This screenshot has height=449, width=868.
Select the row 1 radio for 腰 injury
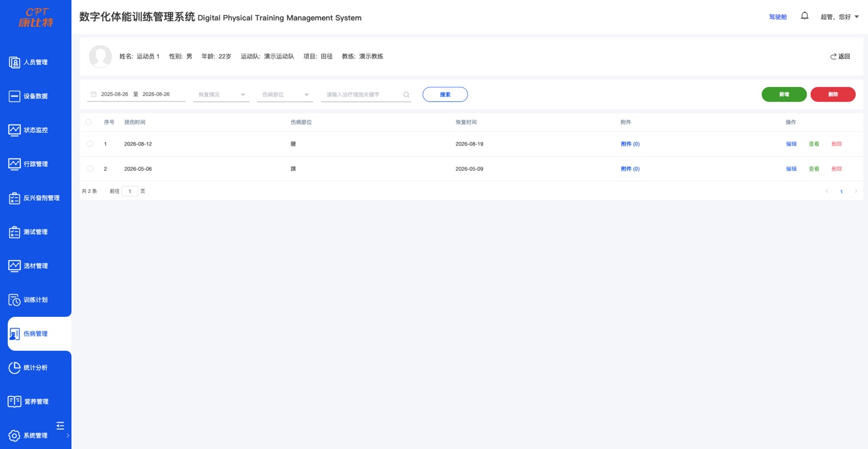[x=90, y=144]
